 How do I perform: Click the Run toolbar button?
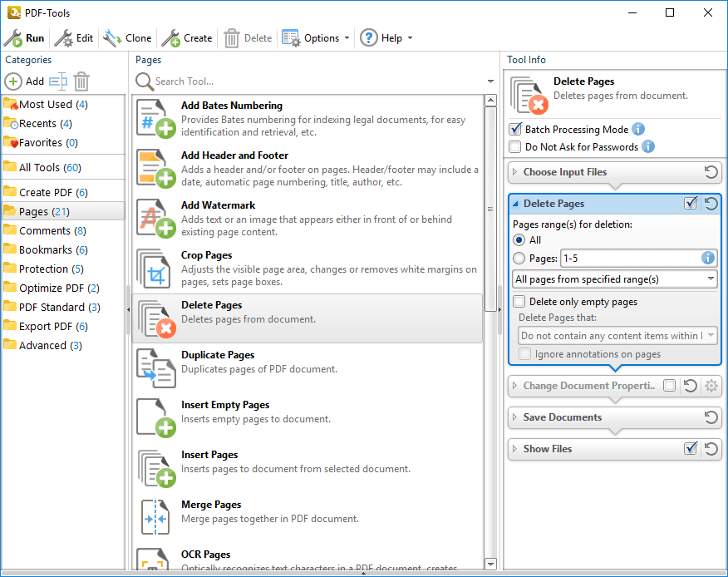point(24,38)
